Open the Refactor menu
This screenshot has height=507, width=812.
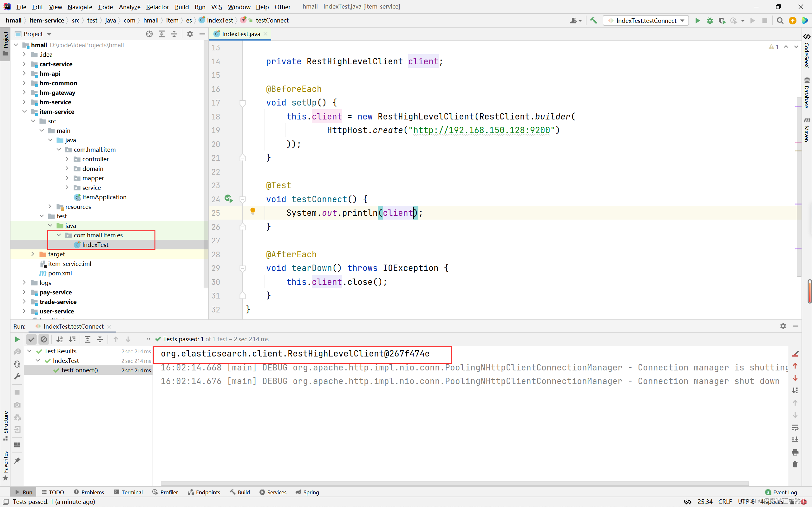click(157, 7)
